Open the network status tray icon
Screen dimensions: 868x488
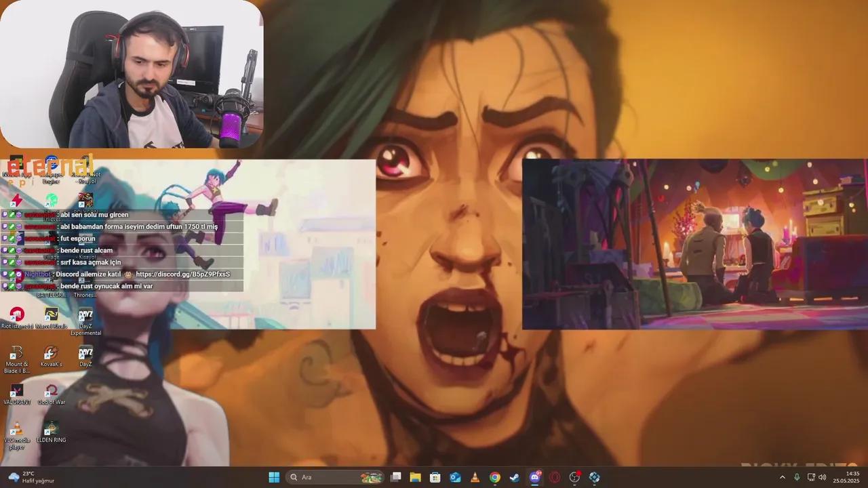pos(810,477)
